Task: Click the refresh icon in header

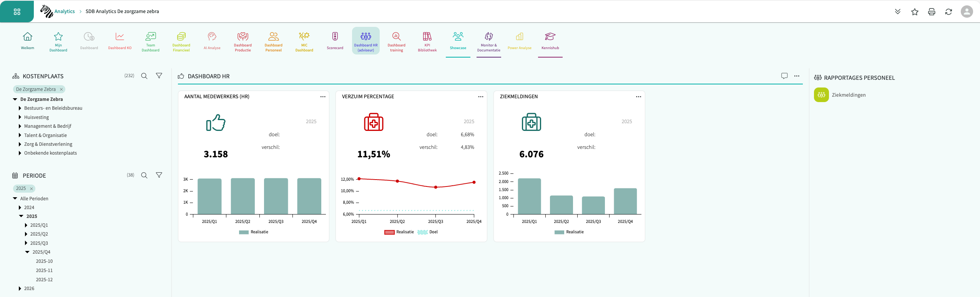Action: 948,12
